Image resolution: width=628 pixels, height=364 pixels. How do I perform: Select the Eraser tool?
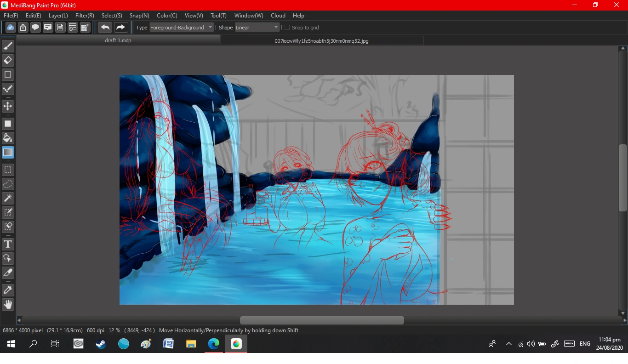coord(8,60)
